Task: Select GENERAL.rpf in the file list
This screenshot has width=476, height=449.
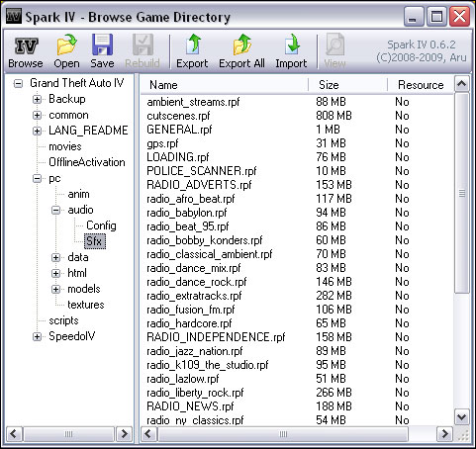Action: click(x=179, y=130)
